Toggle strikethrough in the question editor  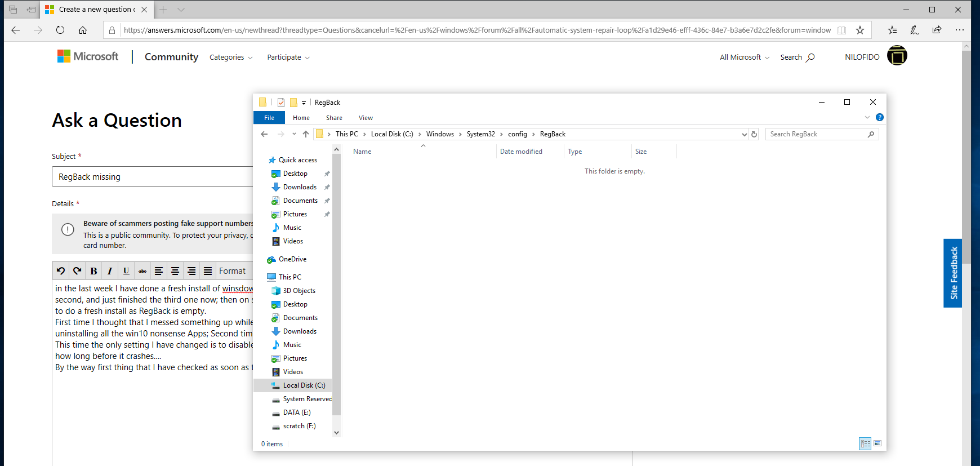pos(142,271)
